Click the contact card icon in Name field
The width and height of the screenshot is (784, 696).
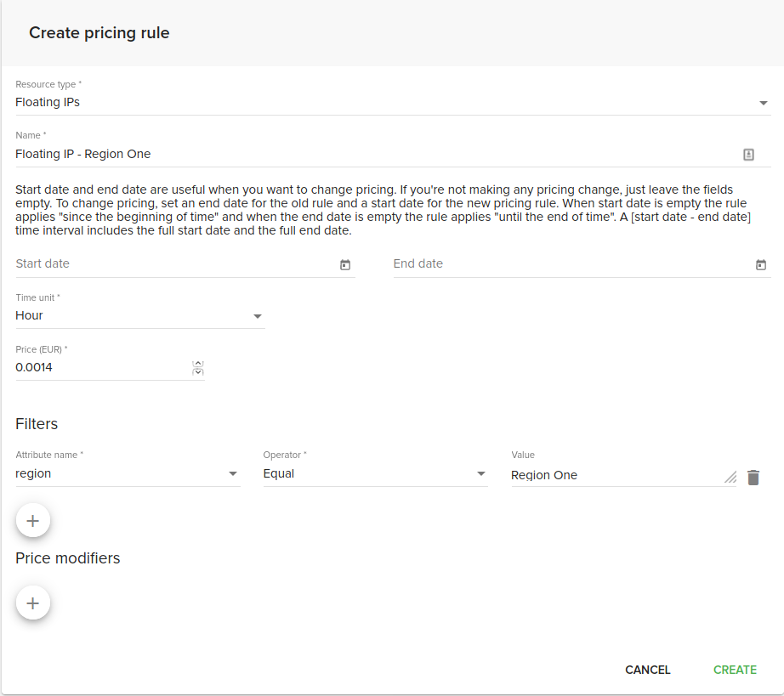coord(748,155)
